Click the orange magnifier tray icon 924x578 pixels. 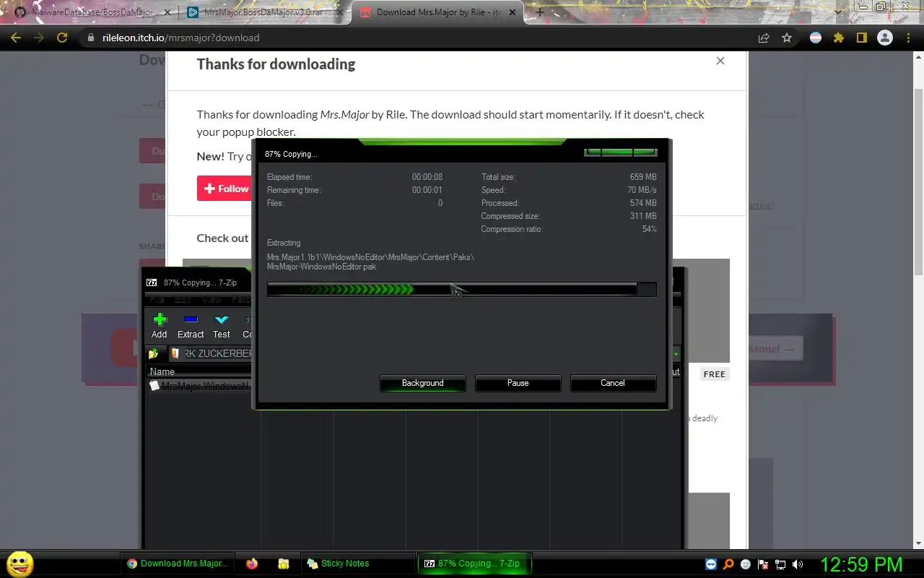point(729,564)
